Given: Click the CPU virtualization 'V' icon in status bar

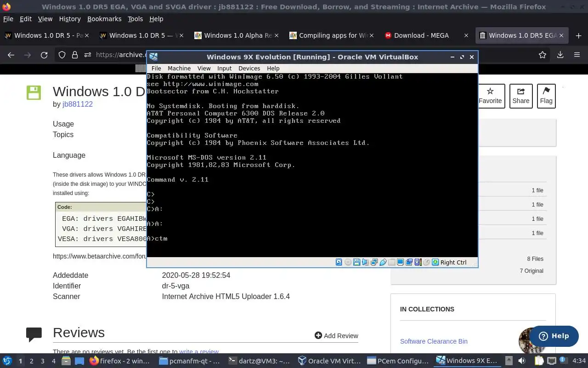Looking at the screenshot, I should point(417,262).
